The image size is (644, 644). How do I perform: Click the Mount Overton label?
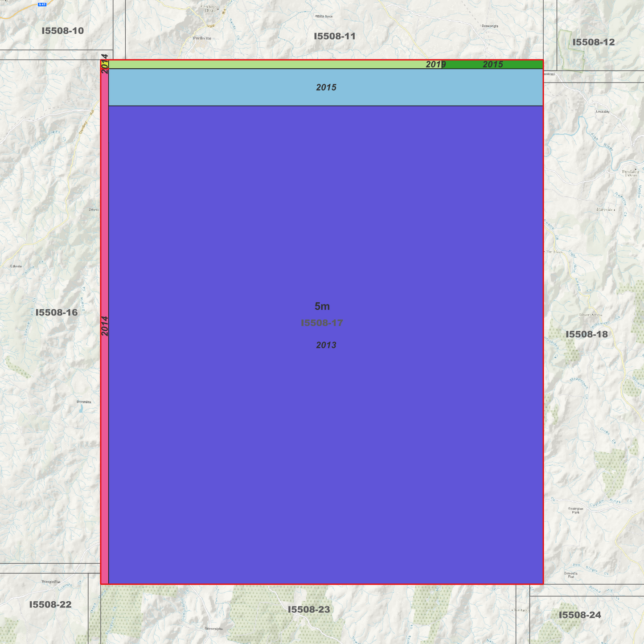[591, 315]
